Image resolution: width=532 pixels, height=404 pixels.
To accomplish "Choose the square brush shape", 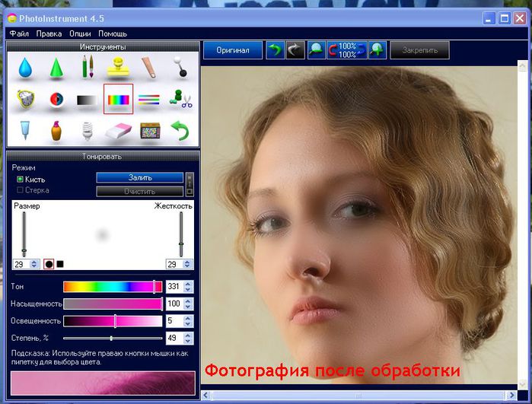I will coord(60,264).
